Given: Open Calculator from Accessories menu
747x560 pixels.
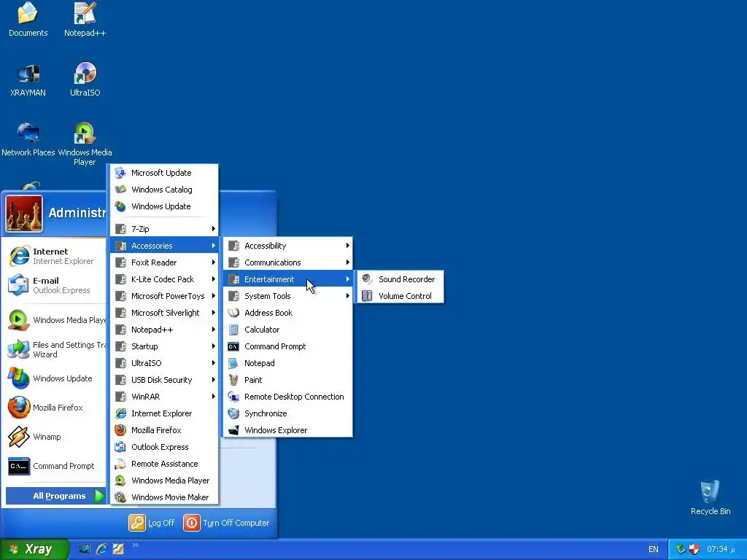Looking at the screenshot, I should coord(287,330).
